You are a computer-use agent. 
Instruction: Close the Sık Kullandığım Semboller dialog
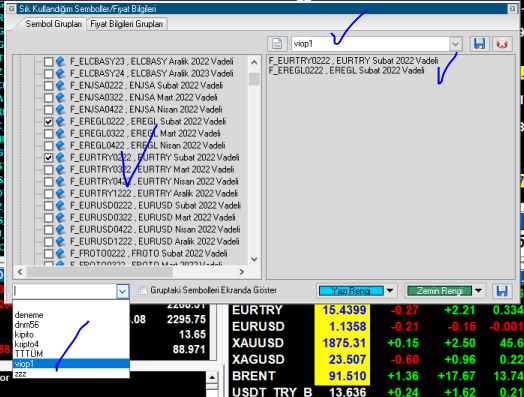pyautogui.click(x=512, y=9)
